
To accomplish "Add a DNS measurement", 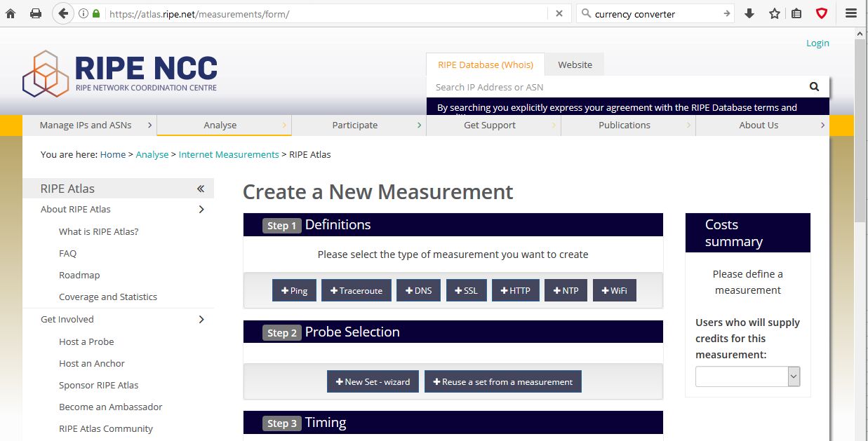I will coord(419,290).
